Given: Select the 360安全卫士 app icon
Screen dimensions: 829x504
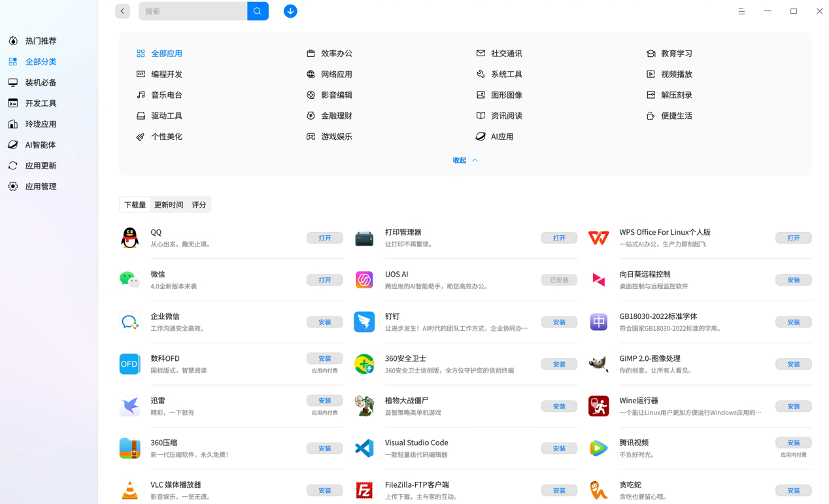Looking at the screenshot, I should [x=364, y=364].
